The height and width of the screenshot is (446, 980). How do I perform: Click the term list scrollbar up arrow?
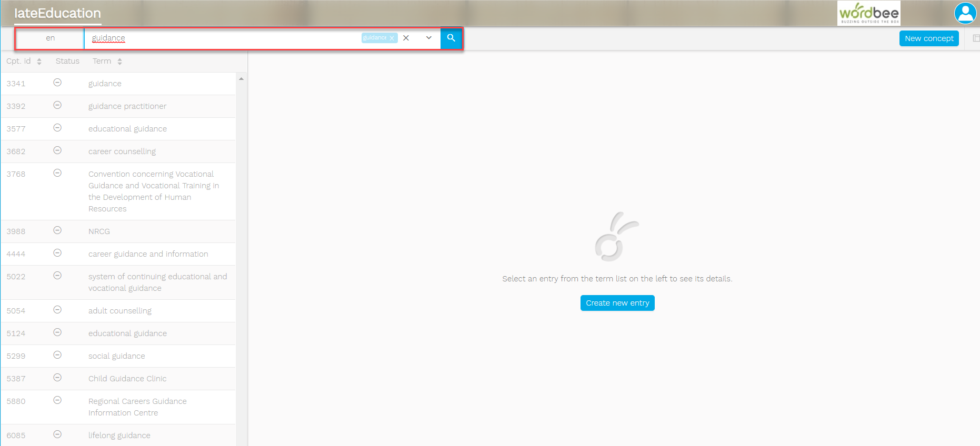pos(241,79)
